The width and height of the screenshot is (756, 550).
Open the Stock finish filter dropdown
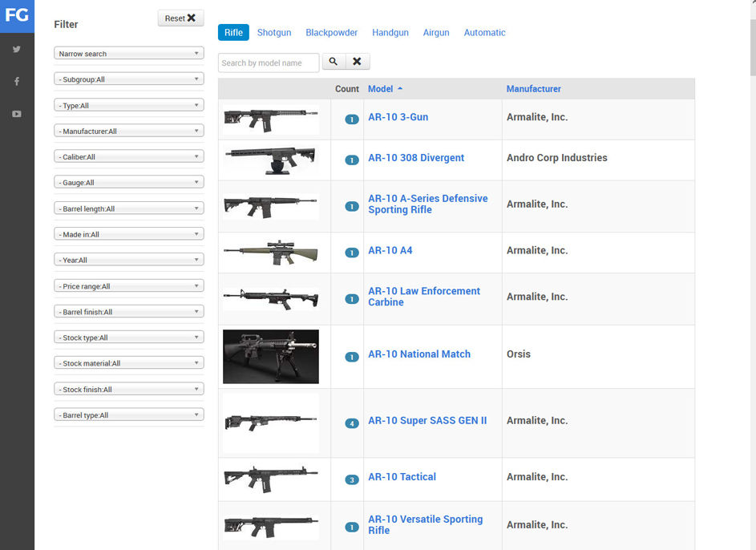pyautogui.click(x=129, y=389)
